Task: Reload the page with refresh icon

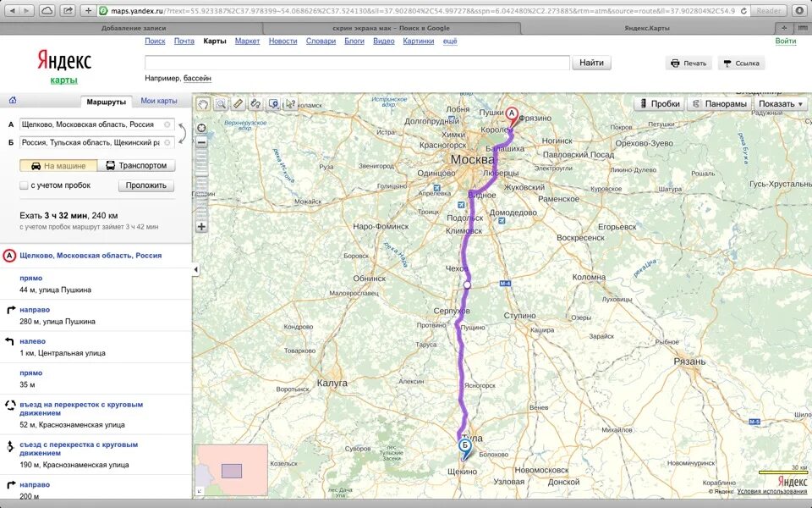Action: tap(743, 10)
